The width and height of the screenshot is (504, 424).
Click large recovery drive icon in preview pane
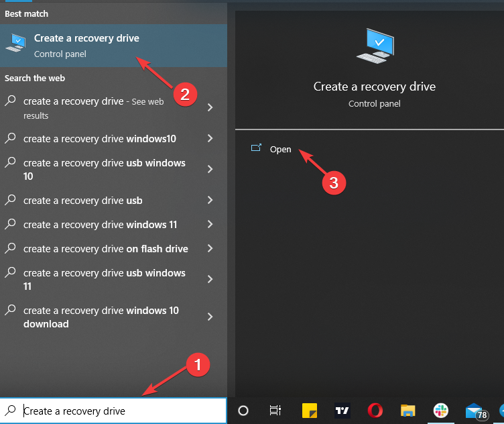375,46
